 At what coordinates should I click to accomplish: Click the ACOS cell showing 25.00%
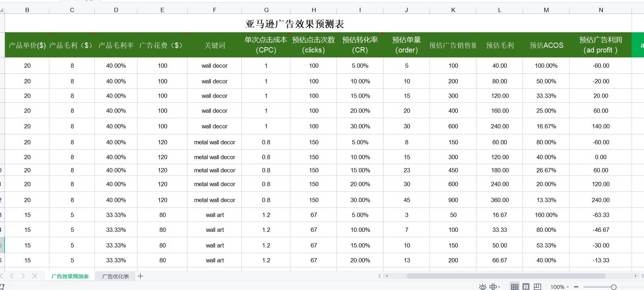[546, 111]
